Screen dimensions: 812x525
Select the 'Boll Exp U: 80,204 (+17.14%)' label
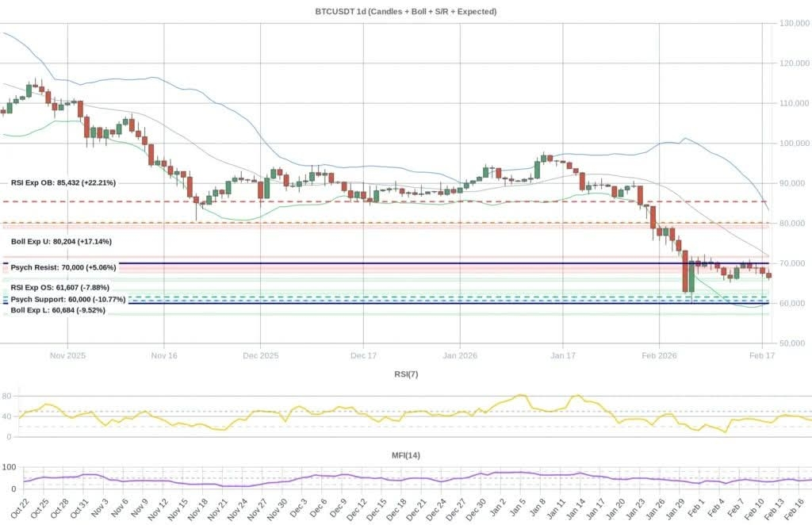[x=61, y=241]
